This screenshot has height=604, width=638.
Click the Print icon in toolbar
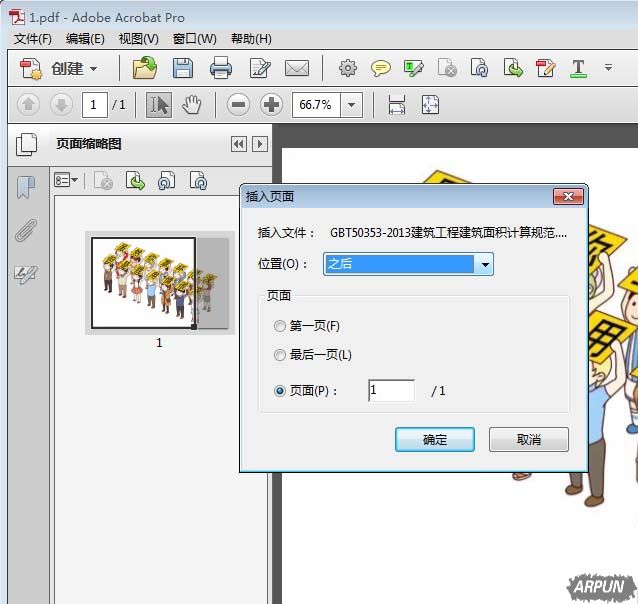(x=220, y=68)
